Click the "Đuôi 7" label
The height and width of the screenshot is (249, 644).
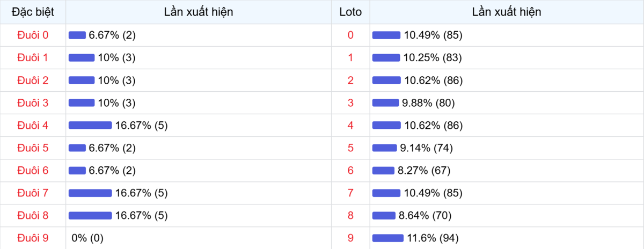pos(33,193)
